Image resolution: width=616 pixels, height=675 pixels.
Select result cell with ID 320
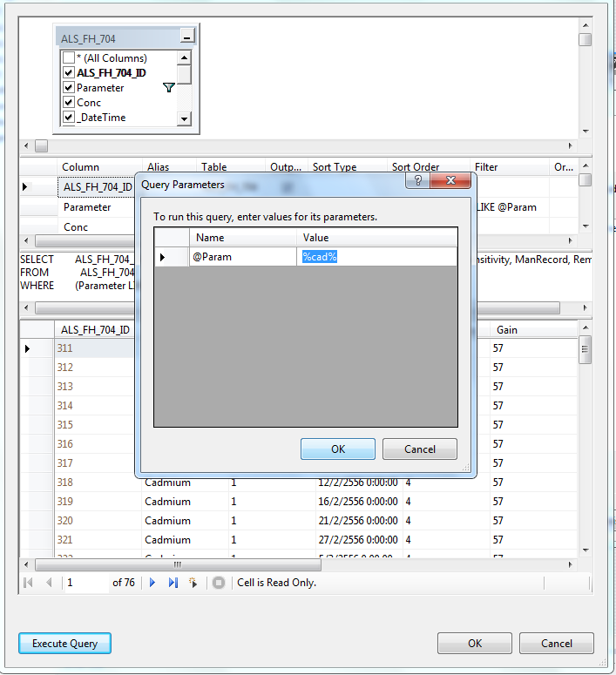pyautogui.click(x=98, y=521)
